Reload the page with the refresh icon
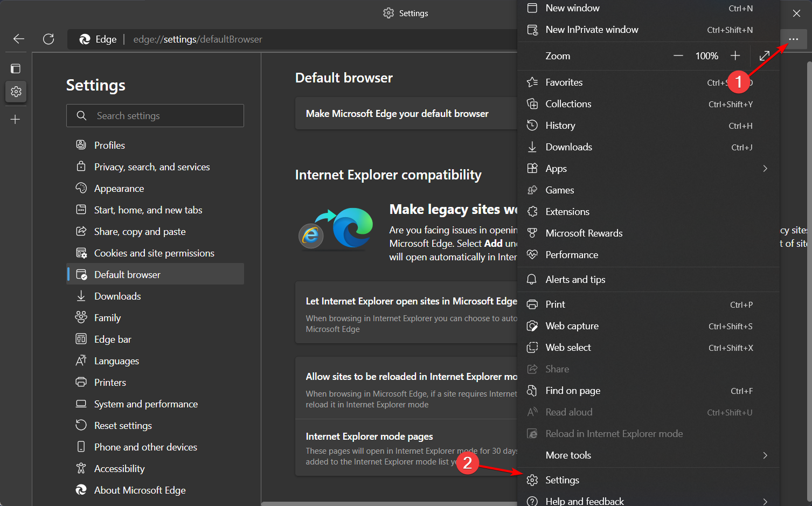The width and height of the screenshot is (812, 506). coord(48,39)
